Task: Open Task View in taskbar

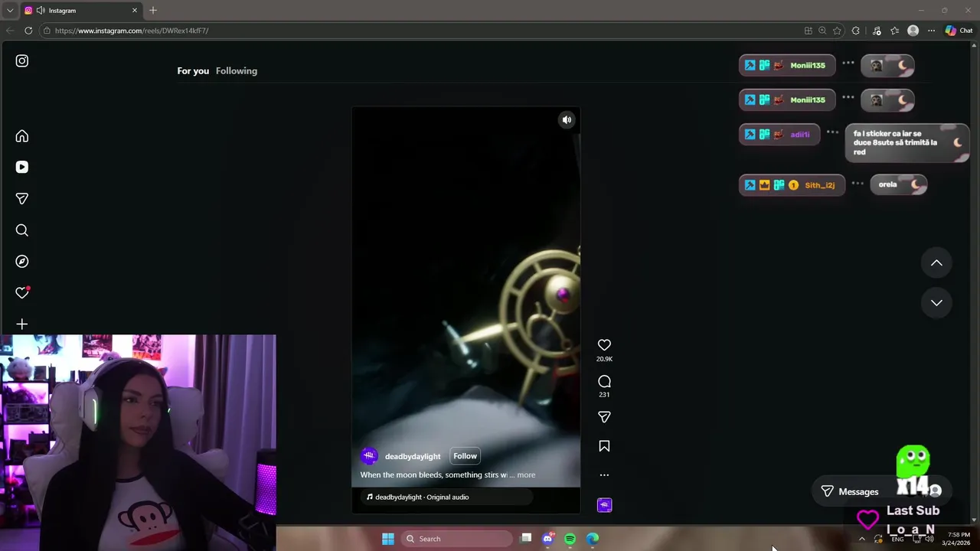Action: tap(526, 538)
